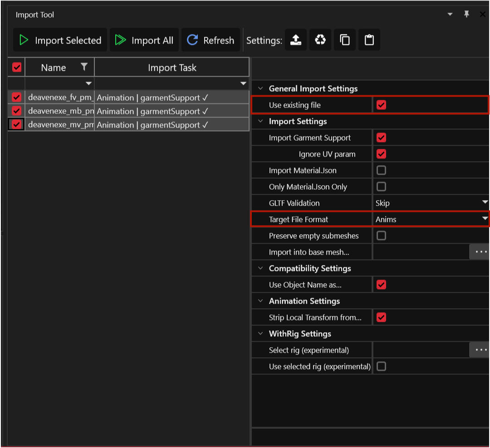The image size is (490, 448).
Task: Enable Import Material.Json checkbox
Action: click(x=381, y=170)
